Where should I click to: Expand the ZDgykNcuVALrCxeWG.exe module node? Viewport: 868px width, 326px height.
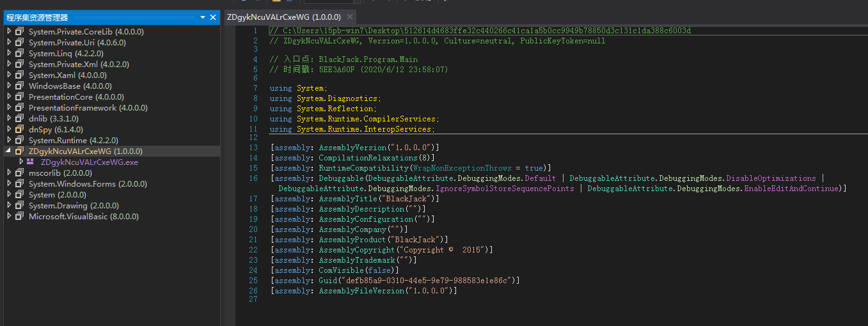pyautogui.click(x=20, y=162)
